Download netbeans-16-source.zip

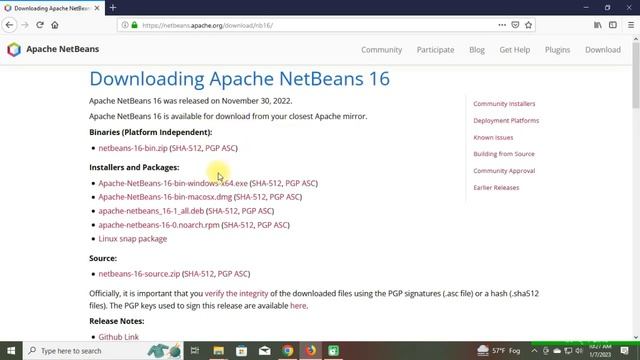139,274
